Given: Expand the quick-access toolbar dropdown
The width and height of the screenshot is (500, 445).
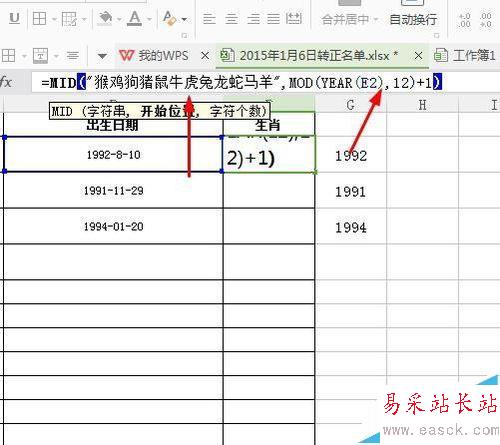Looking at the screenshot, I should (102, 56).
